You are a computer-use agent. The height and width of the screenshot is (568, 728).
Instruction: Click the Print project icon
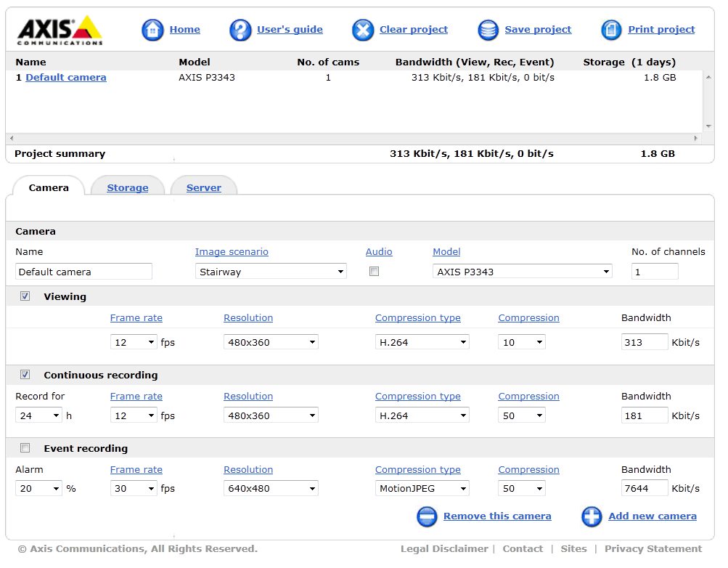611,31
